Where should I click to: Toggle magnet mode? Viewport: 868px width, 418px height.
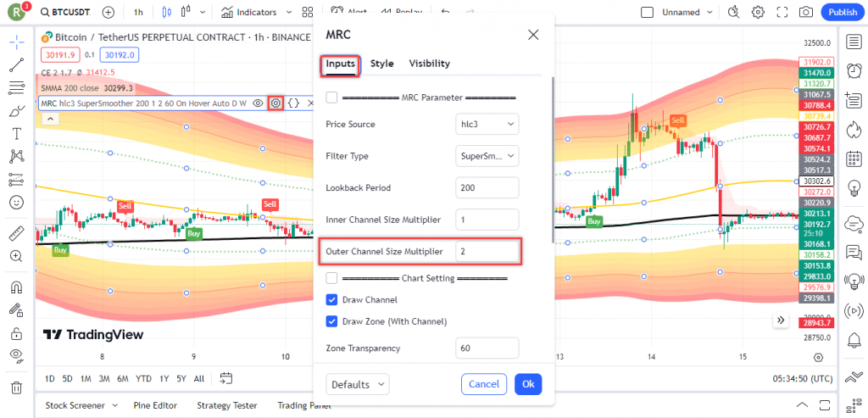pyautogui.click(x=17, y=287)
